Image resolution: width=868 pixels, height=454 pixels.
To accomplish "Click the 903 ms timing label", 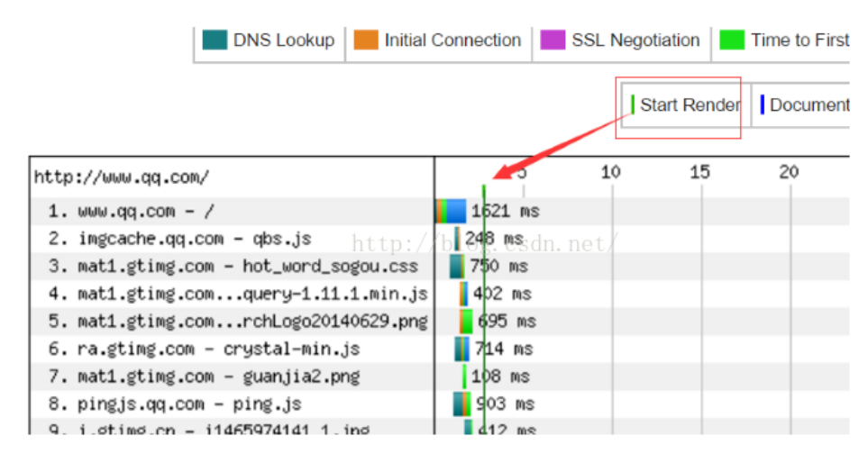I will [x=505, y=404].
